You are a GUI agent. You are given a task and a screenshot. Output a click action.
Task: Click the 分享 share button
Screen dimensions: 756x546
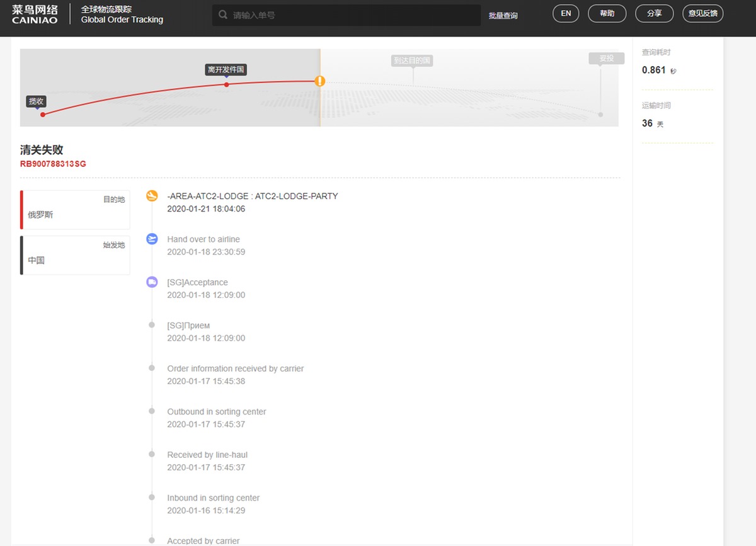click(654, 13)
